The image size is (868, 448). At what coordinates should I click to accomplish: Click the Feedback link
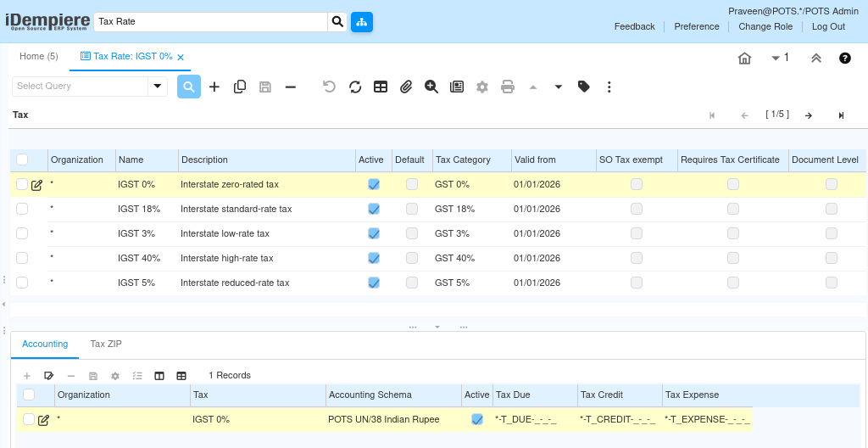point(634,26)
